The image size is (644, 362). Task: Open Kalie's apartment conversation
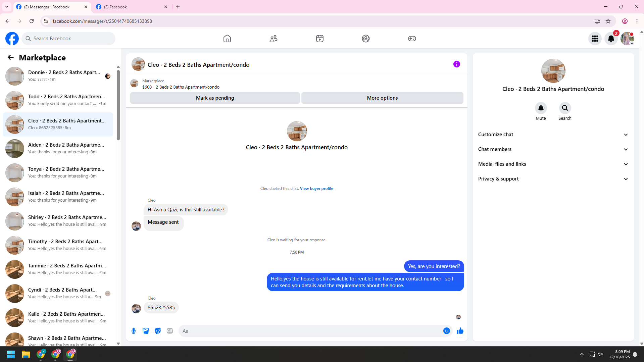(x=58, y=317)
